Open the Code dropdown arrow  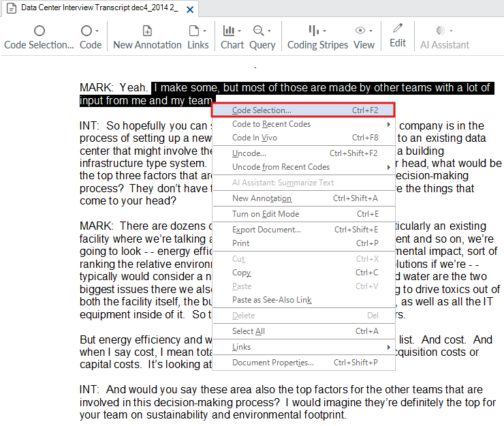click(x=97, y=31)
